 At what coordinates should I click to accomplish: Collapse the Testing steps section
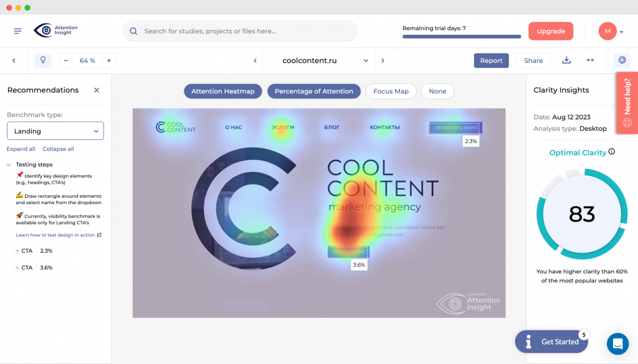tap(9, 164)
